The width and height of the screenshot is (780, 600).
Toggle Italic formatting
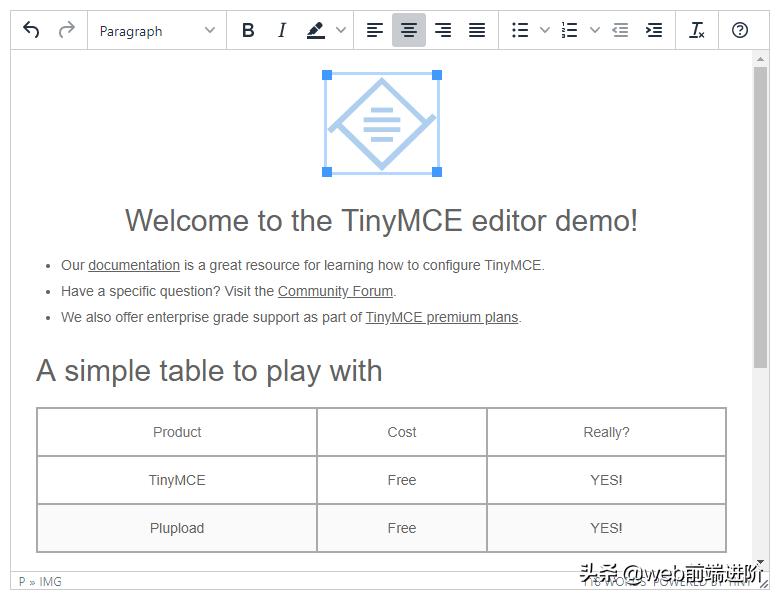point(282,30)
